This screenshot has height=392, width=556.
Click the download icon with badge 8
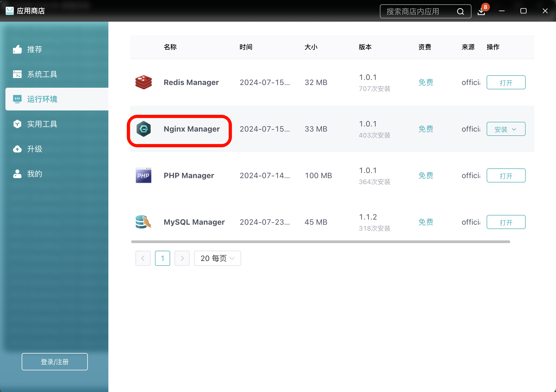481,11
